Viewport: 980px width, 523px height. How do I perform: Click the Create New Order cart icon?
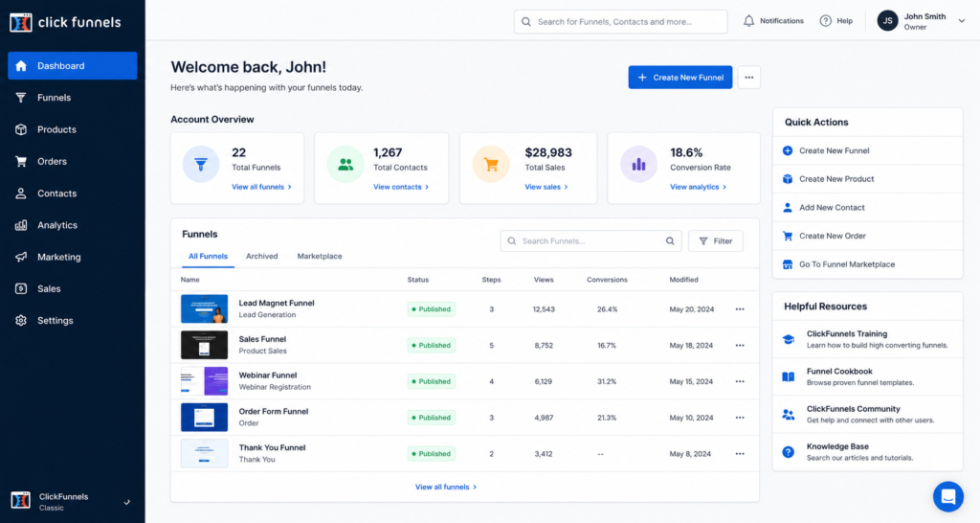pos(788,236)
